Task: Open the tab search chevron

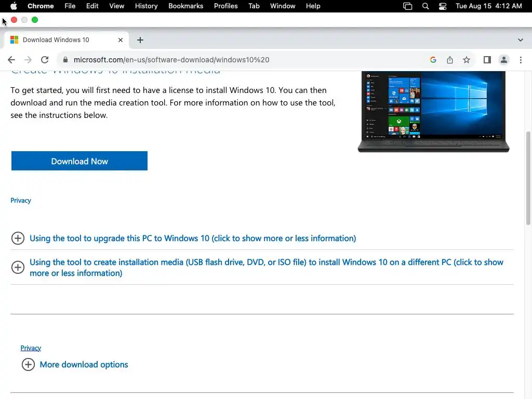Action: pyautogui.click(x=521, y=40)
